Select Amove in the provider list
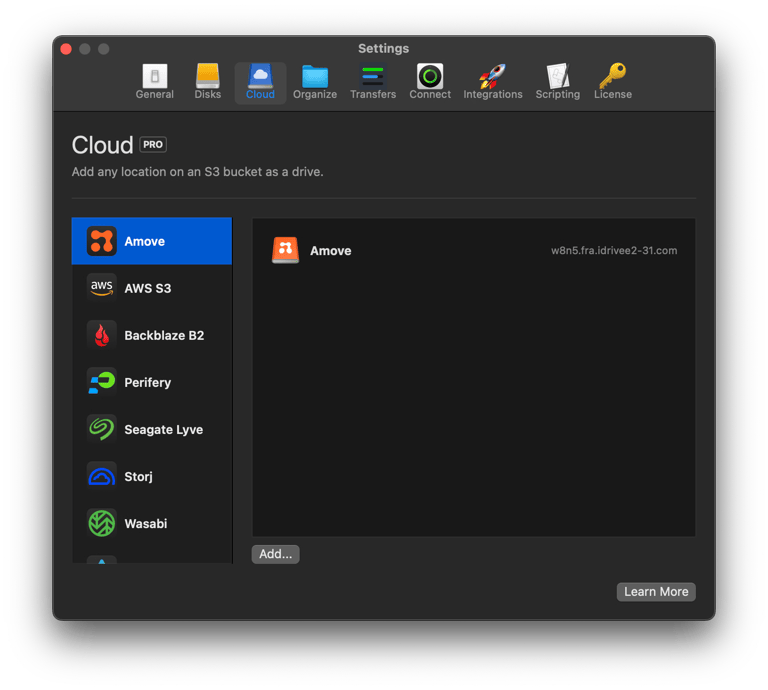Image resolution: width=768 pixels, height=690 pixels. tap(151, 241)
